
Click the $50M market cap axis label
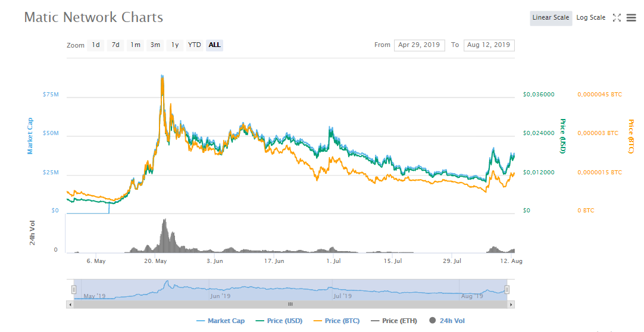[51, 133]
